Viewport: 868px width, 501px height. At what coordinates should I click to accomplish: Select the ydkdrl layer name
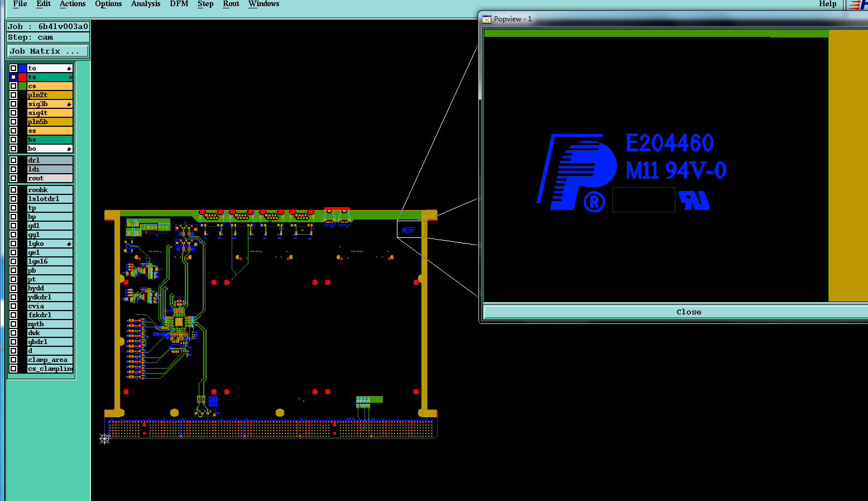50,297
